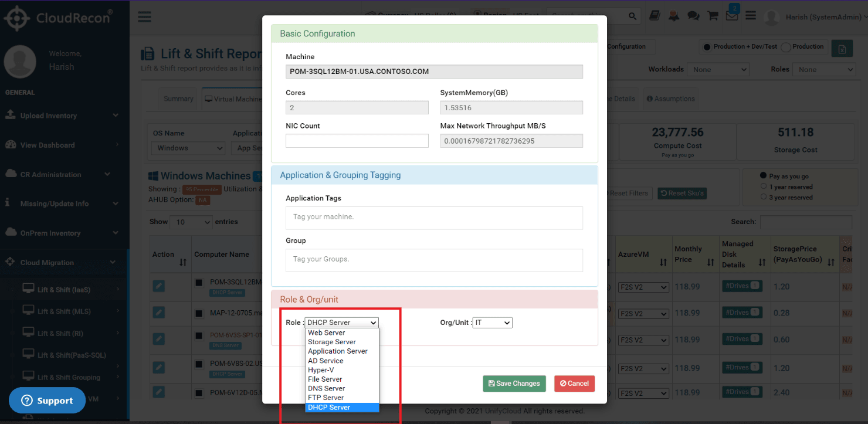Screen dimensions: 868x424
Task: Choose Hyper-V from the Role list
Action: click(x=343, y=370)
